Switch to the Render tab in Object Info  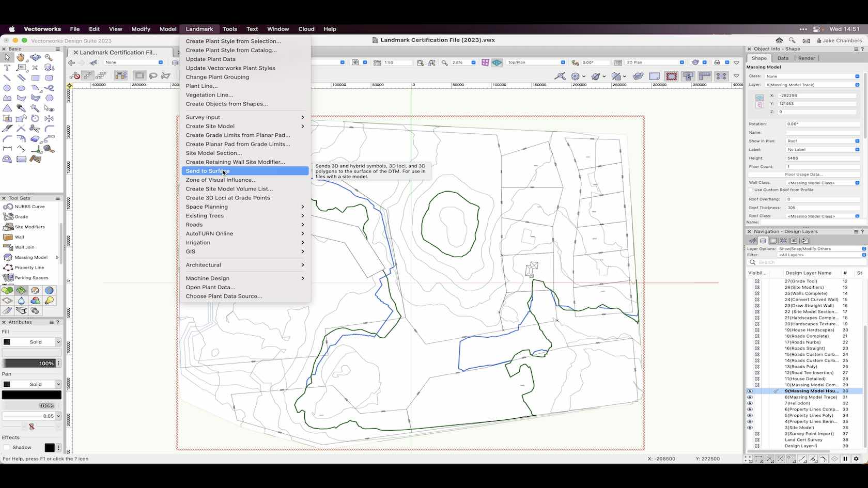[806, 58]
